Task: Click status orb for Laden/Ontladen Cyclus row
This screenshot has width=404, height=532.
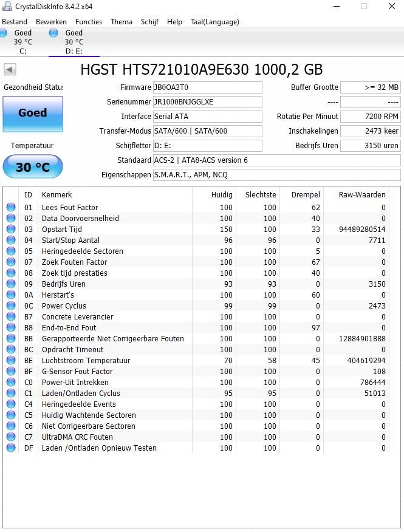Action: click(x=11, y=393)
